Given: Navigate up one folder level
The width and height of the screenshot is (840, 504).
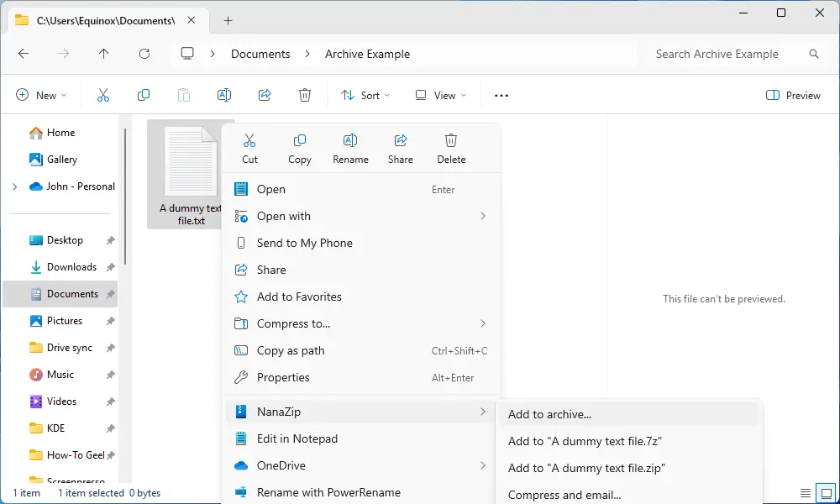Looking at the screenshot, I should (104, 54).
